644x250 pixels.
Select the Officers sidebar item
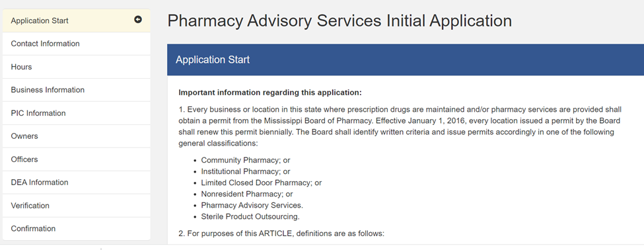pyautogui.click(x=77, y=159)
